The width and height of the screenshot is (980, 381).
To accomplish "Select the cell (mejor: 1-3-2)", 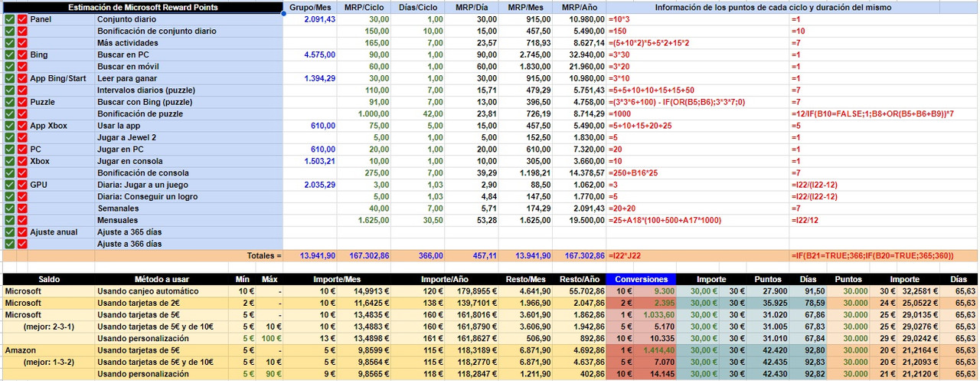I will (x=48, y=362).
